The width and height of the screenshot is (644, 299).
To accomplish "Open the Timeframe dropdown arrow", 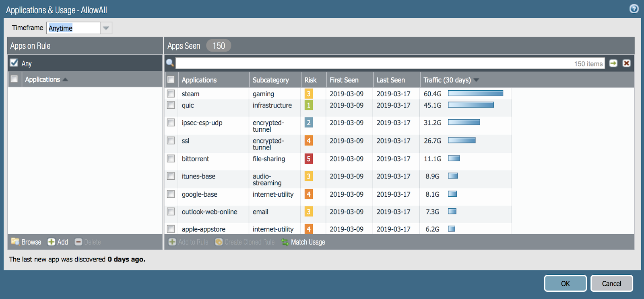I will pos(106,28).
